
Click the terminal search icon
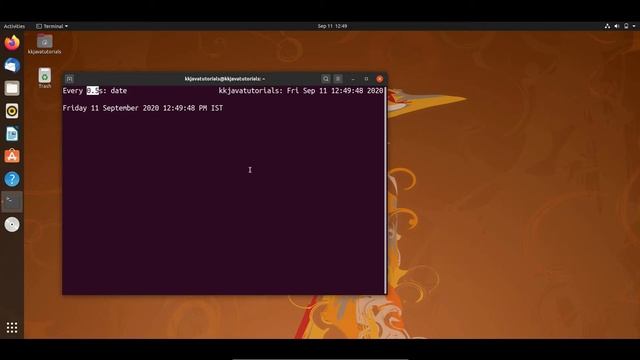(x=325, y=79)
